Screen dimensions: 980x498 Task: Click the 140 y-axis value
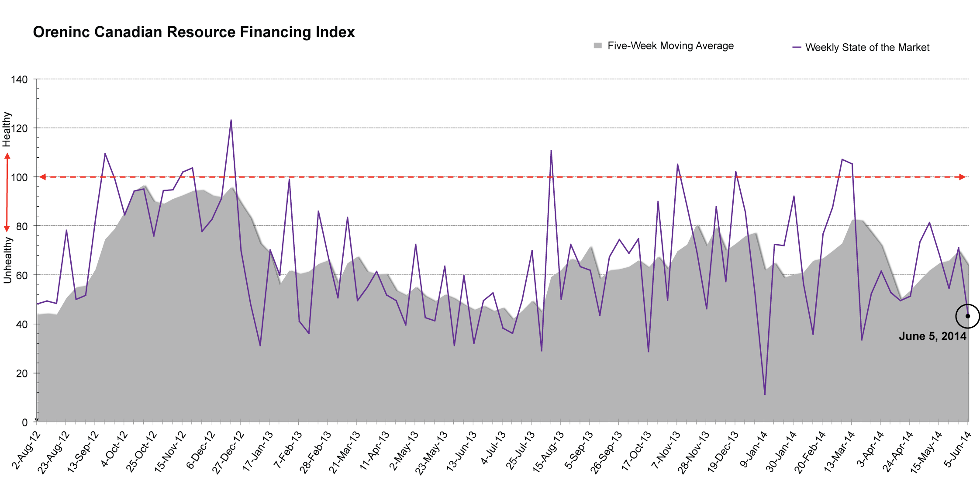click(x=19, y=80)
